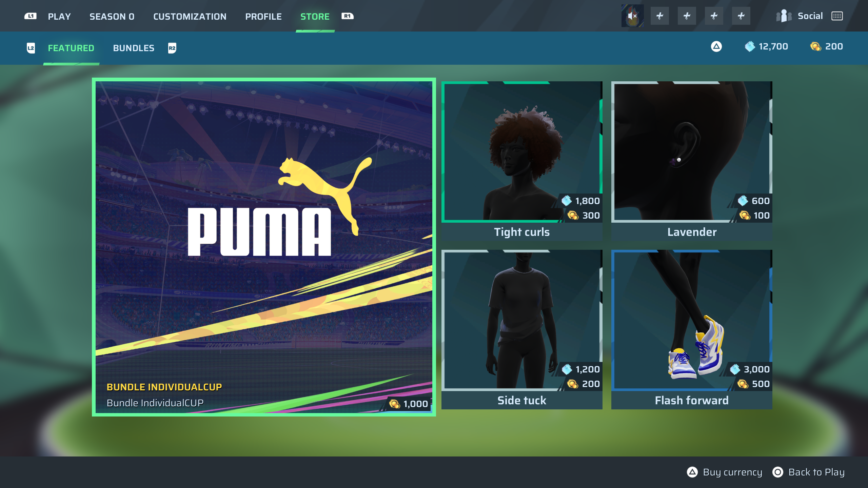
Task: Open the CUSTOMIZATION tab
Action: point(190,16)
